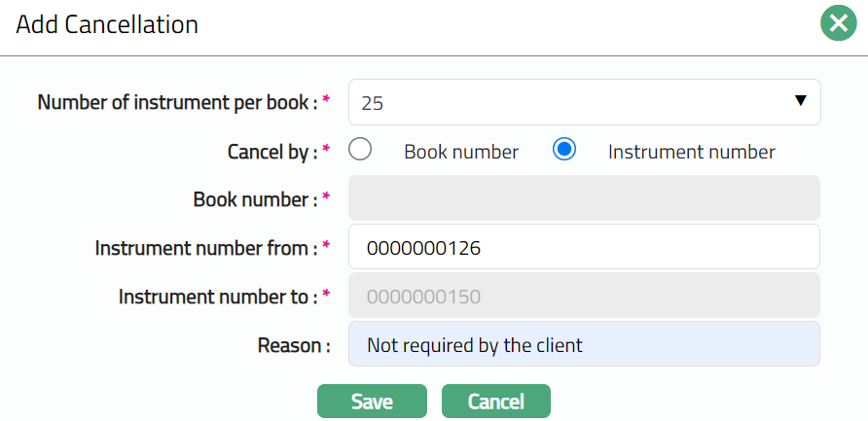Click into the Reason text field
Viewport: 868px width, 421px height.
tap(584, 345)
